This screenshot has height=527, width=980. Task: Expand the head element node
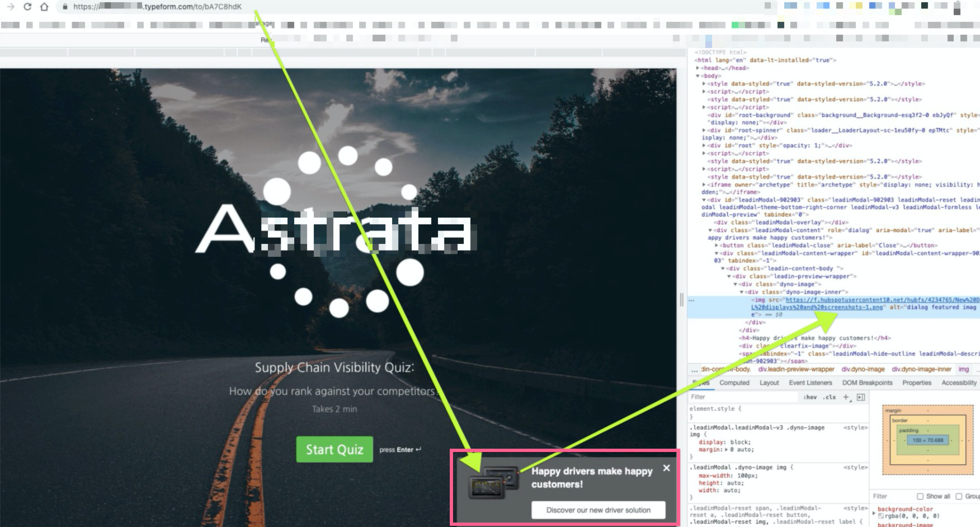698,68
